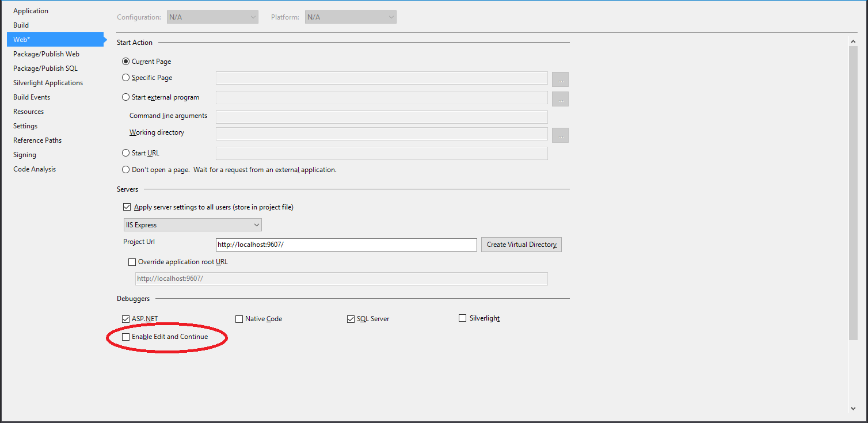Viewport: 868px width, 423px height.
Task: Uncheck Apply server settings to all users
Action: (x=127, y=207)
